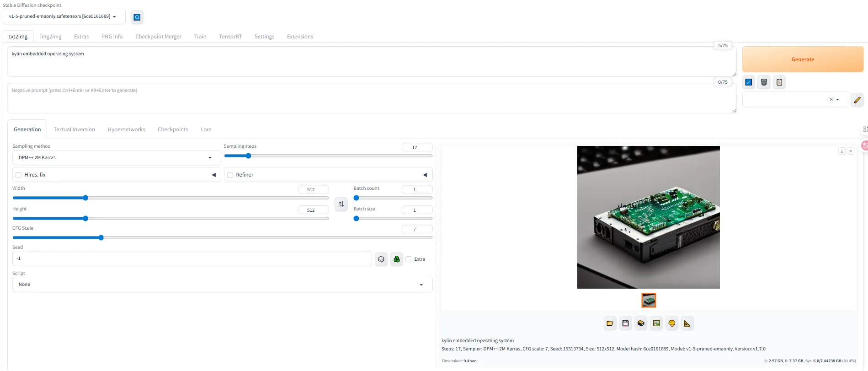This screenshot has height=371, width=868.
Task: Enable the Refiner checkbox
Action: (230, 175)
